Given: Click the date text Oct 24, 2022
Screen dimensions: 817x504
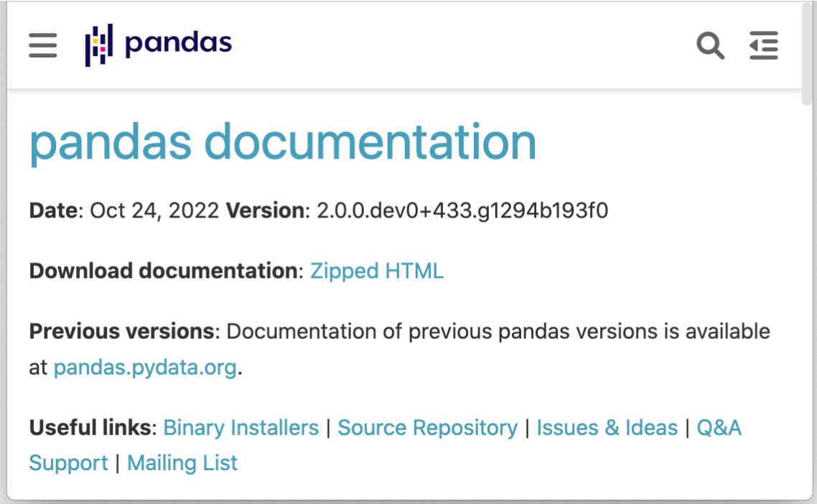Looking at the screenshot, I should [154, 211].
